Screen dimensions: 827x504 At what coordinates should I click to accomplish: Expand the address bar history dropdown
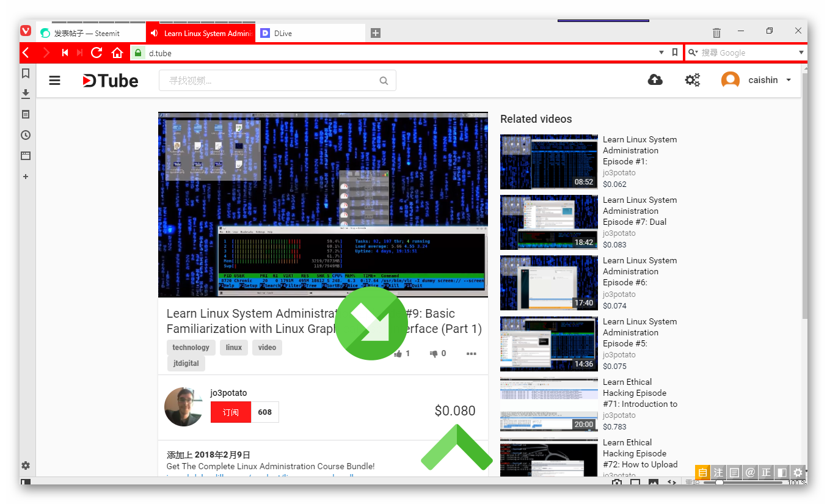pyautogui.click(x=661, y=53)
